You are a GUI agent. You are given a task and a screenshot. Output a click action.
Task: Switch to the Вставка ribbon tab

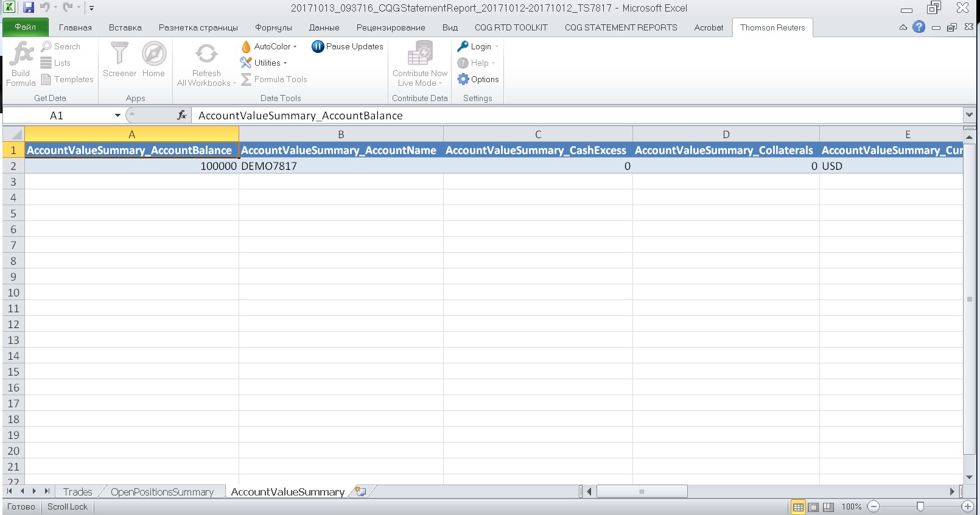[125, 27]
